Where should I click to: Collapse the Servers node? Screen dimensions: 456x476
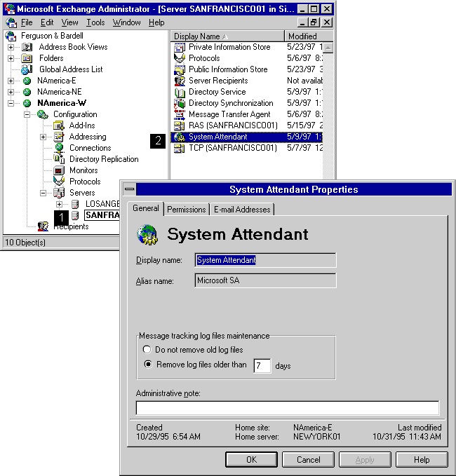(43, 193)
